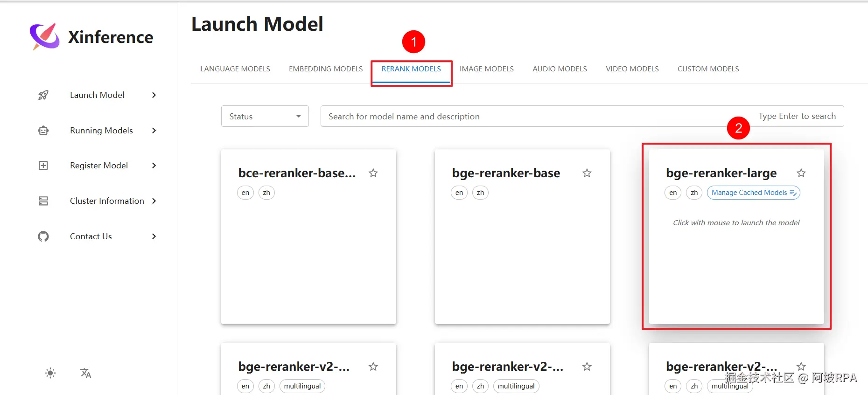Switch to the Language Models tab
The width and height of the screenshot is (868, 395).
(235, 69)
